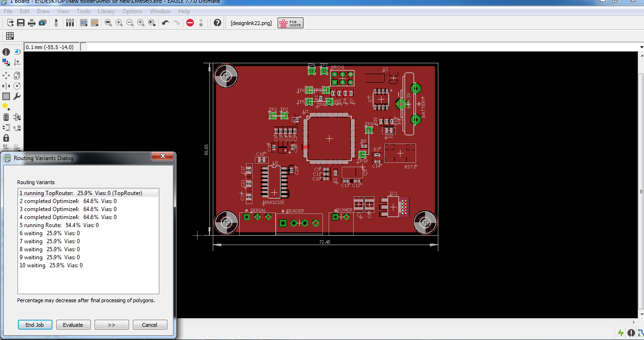Click the PCB Quote button
644x340 pixels.
click(x=290, y=23)
